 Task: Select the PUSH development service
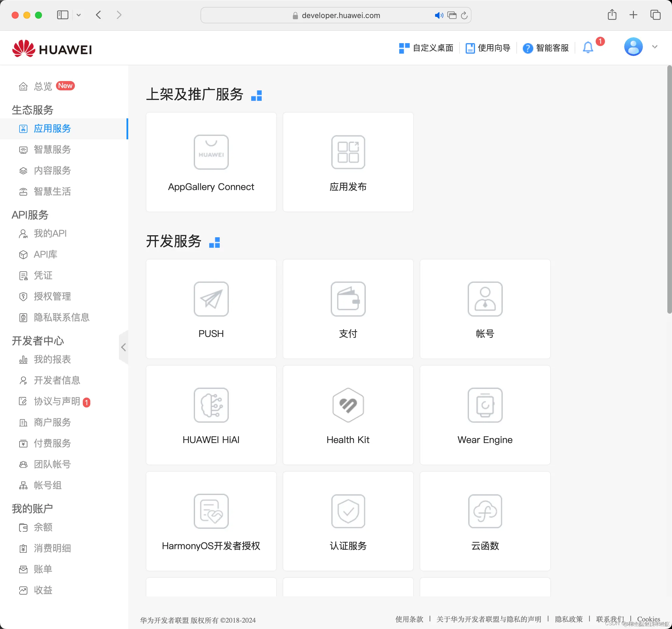point(211,309)
